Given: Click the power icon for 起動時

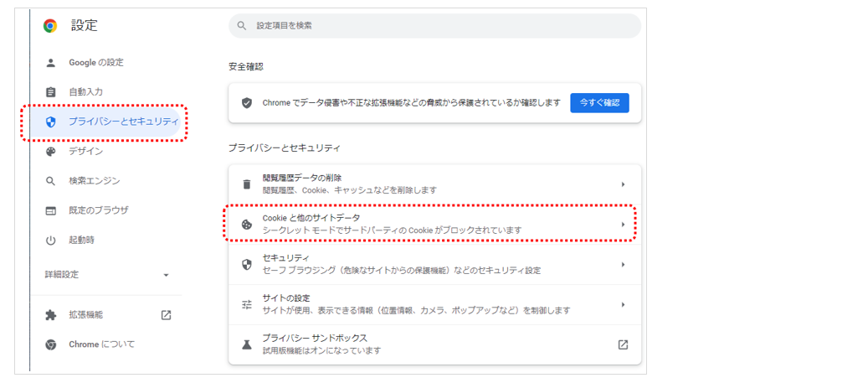Looking at the screenshot, I should [x=50, y=240].
